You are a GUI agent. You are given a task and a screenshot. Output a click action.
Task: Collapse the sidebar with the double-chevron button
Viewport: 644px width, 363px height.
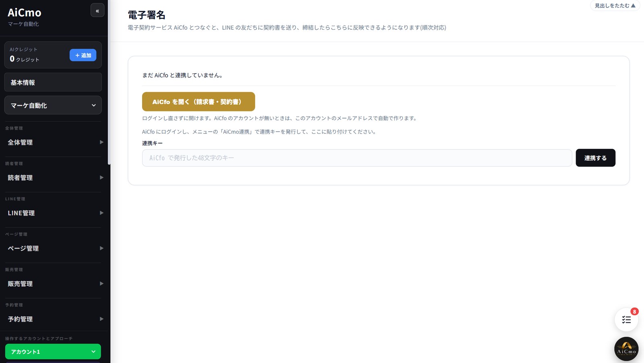click(97, 10)
